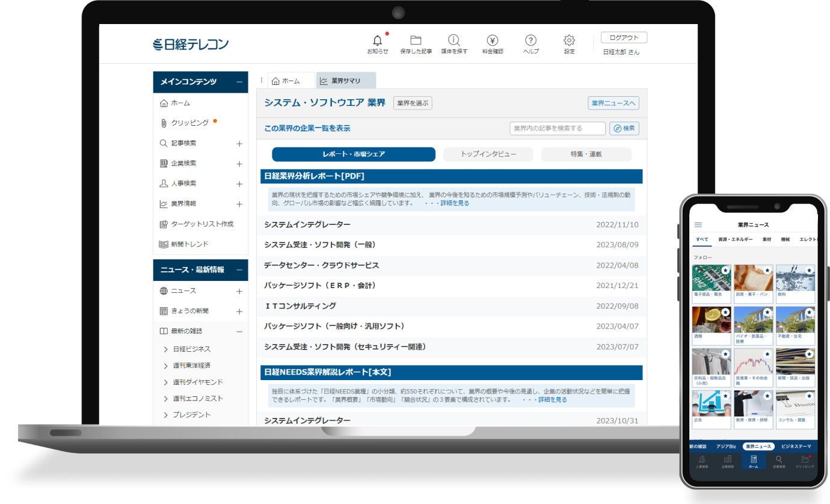Collapse the メインコンテンツ section
The width and height of the screenshot is (830, 504).
click(239, 82)
